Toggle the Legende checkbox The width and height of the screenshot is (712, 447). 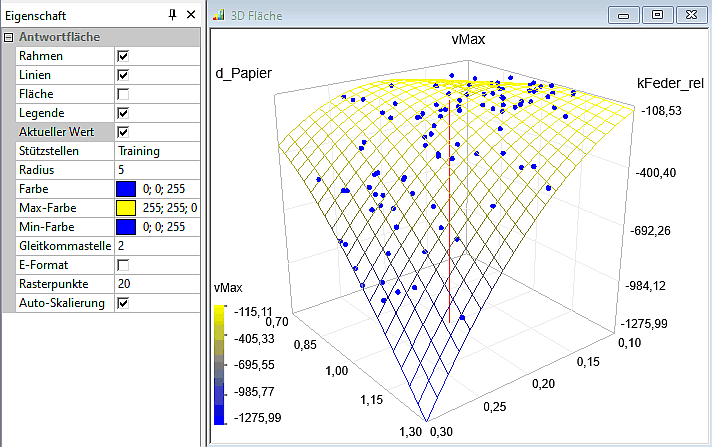point(123,113)
